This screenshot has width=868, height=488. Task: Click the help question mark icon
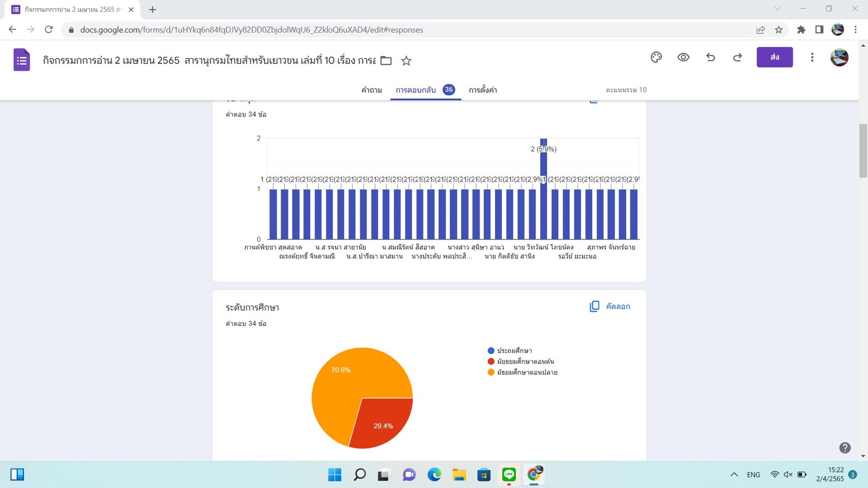point(845,447)
